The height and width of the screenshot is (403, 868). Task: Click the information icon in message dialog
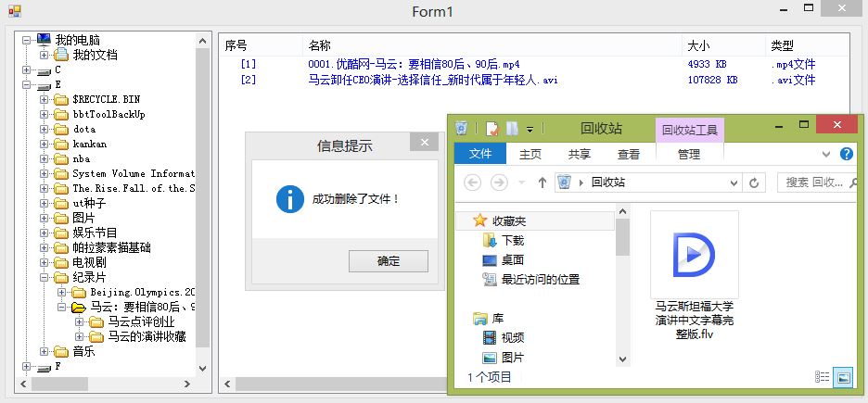coord(290,199)
